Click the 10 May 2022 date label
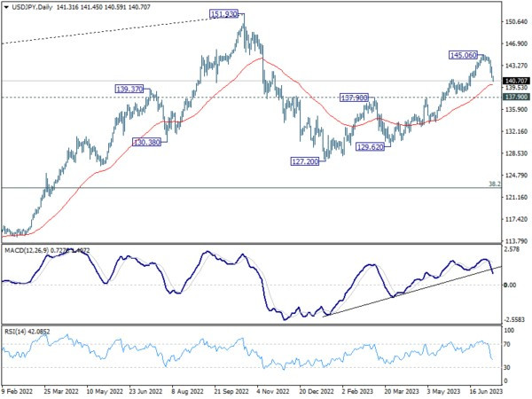This screenshot has width=532, height=399. tap(104, 392)
